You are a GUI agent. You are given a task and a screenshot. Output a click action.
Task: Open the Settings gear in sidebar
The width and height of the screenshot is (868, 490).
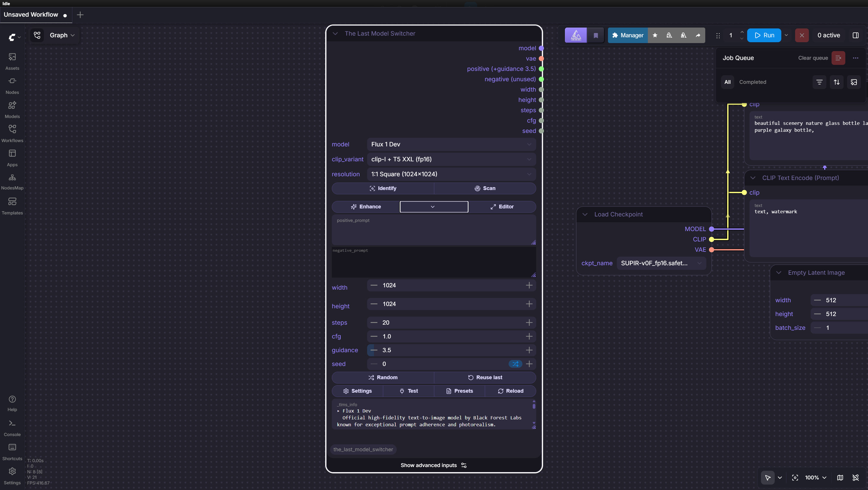pos(12,476)
